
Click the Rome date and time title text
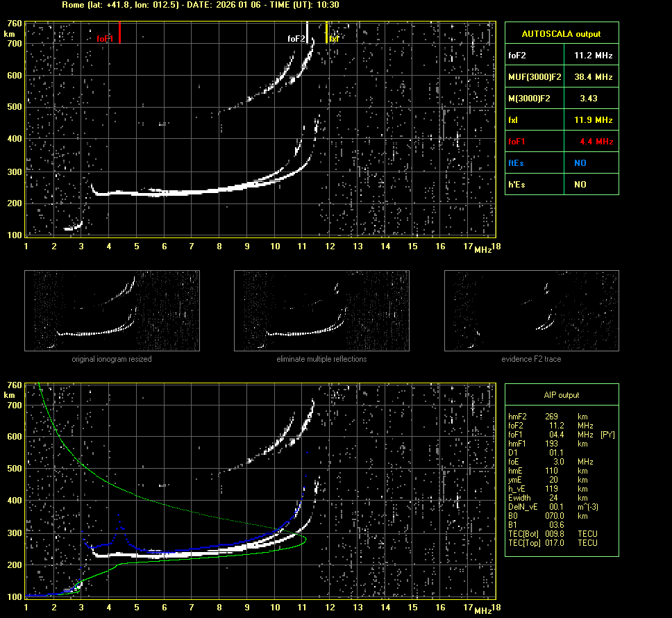[201, 5]
